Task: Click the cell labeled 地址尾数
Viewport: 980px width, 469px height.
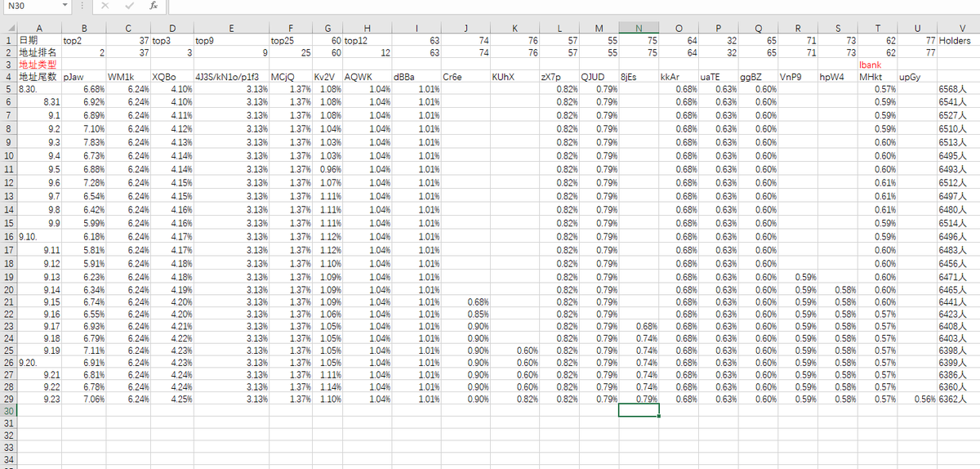Action: [39, 76]
